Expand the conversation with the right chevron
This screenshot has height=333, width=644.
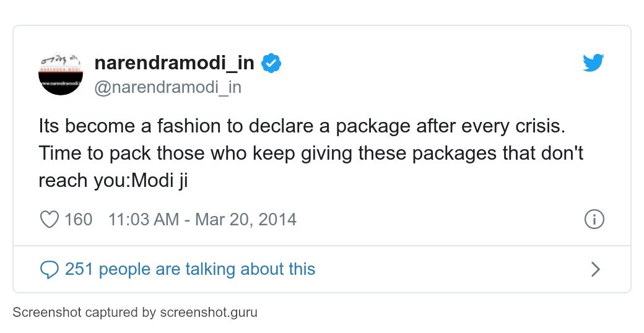596,269
